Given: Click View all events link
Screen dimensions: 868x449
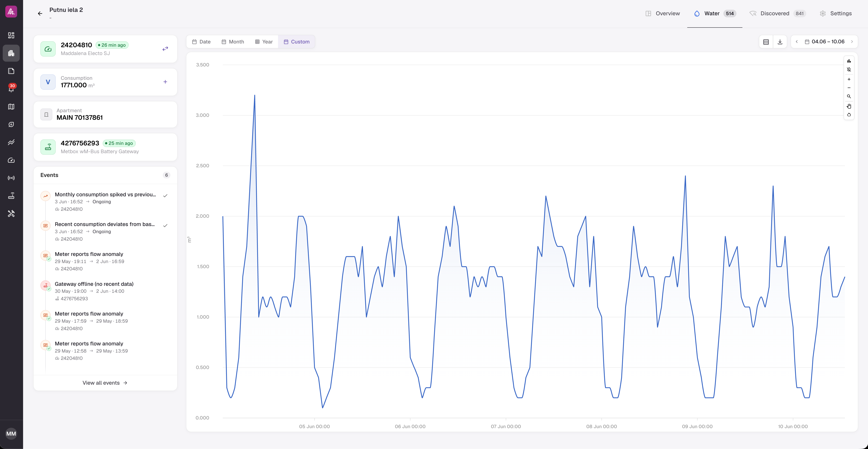Looking at the screenshot, I should 105,383.
